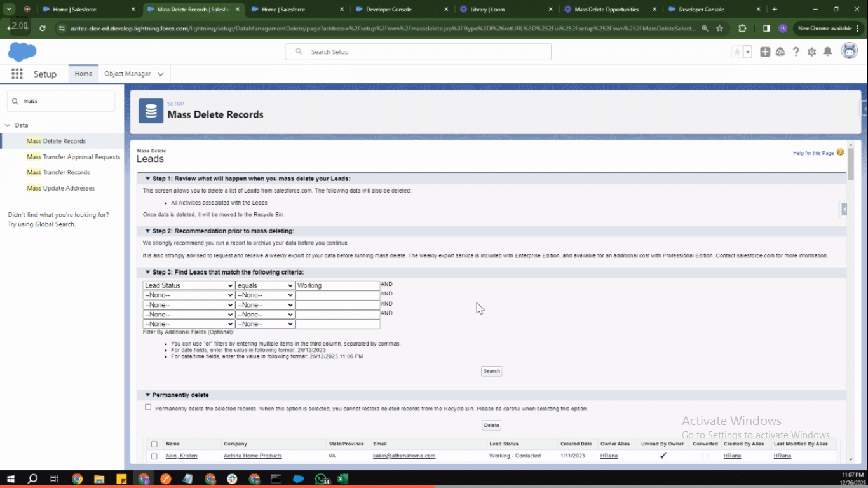Open the Salesforce App Launcher grid
868x488 pixels.
point(17,74)
